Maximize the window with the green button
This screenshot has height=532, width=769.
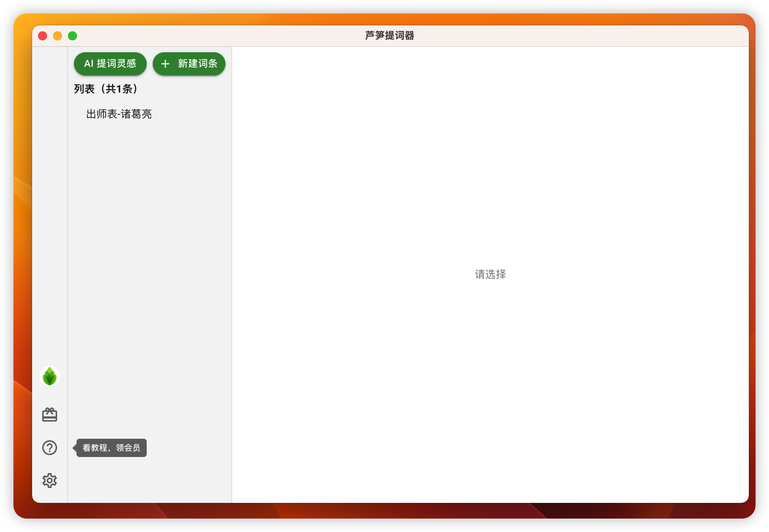[x=72, y=36]
